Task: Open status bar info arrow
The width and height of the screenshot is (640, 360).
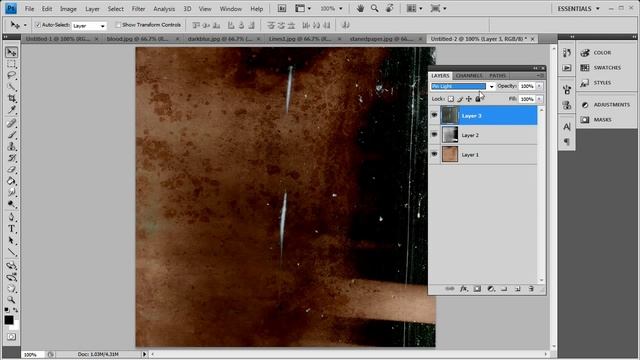Action: 144,354
